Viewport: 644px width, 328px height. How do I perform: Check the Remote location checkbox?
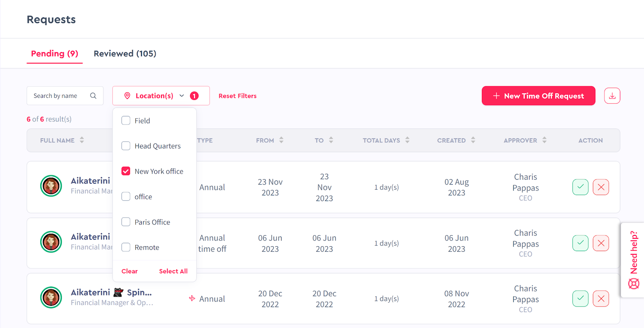pyautogui.click(x=126, y=247)
